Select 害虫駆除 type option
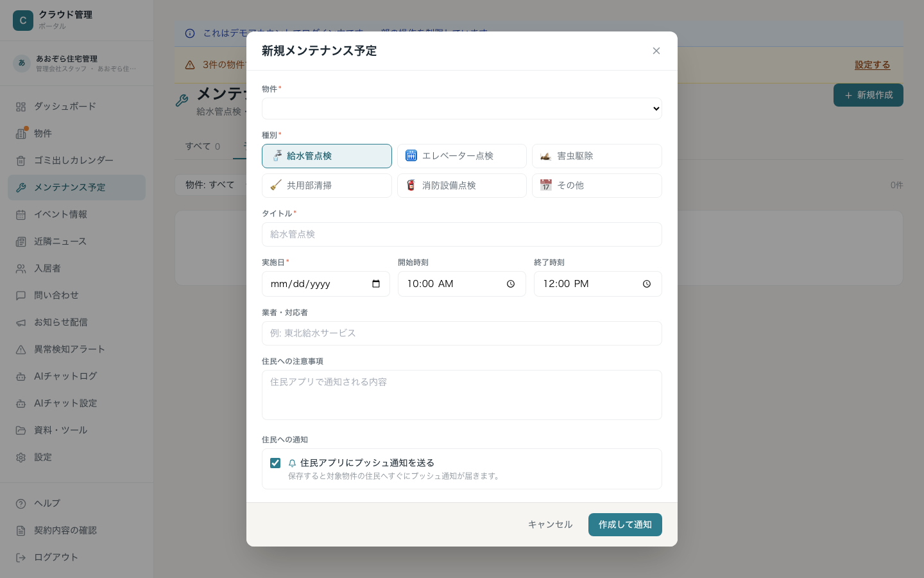924x578 pixels. pos(597,156)
